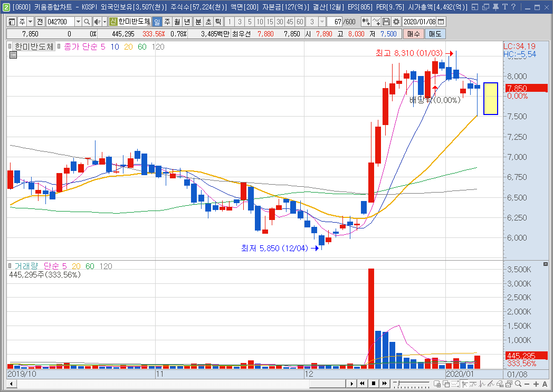
Task: Click the window-with-grid icon in bottom toolbar
Action: (437, 384)
